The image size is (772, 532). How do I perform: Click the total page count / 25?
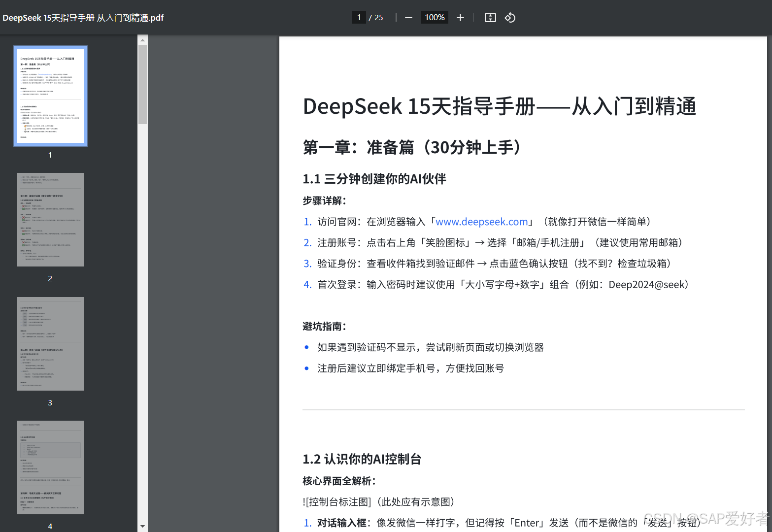click(376, 18)
